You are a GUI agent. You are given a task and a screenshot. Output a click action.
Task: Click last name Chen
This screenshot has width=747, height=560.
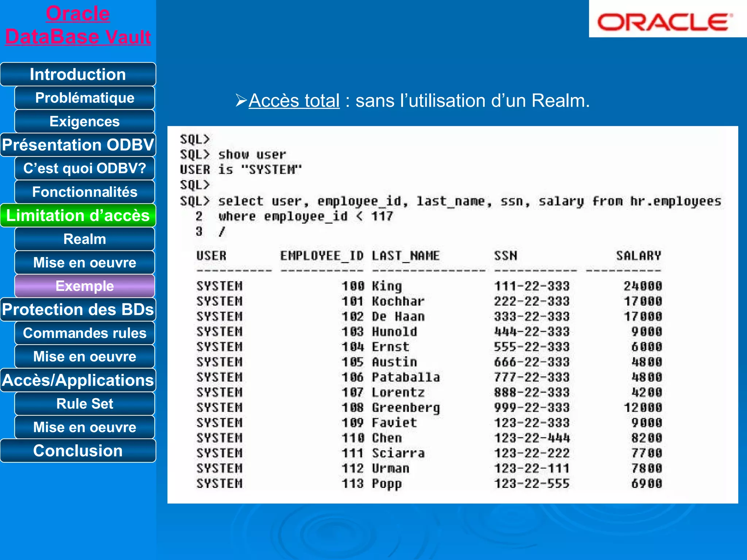(x=387, y=438)
